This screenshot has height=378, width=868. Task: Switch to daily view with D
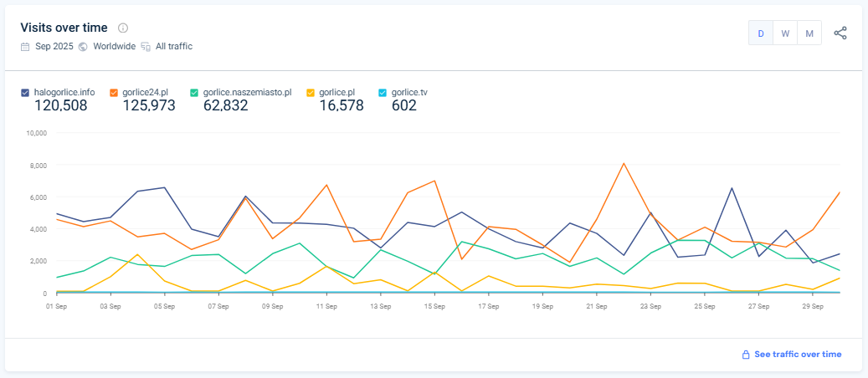point(761,33)
